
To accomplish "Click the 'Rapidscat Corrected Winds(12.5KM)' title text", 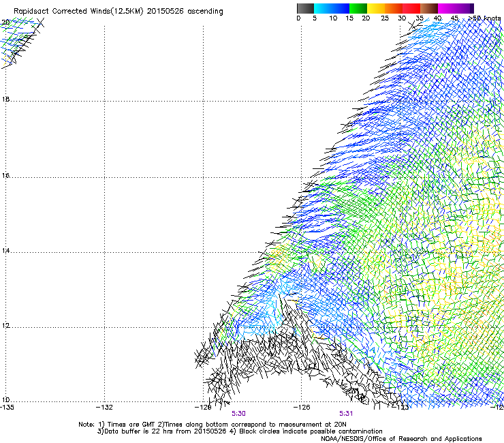I will (78, 11).
